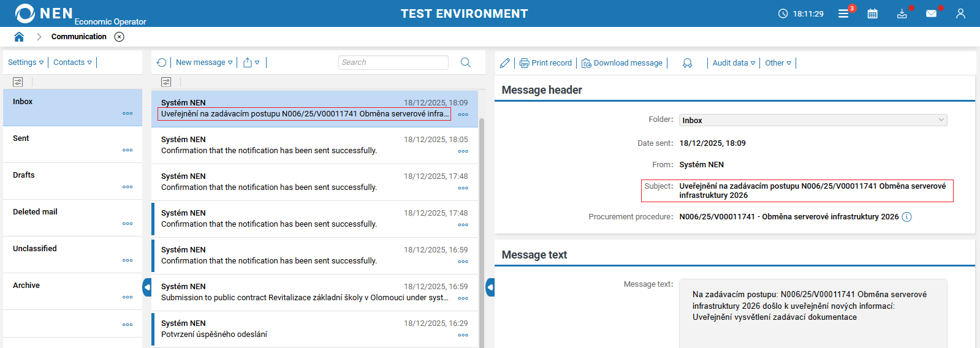980x348 pixels.
Task: Open the envelope messages icon
Action: (931, 13)
